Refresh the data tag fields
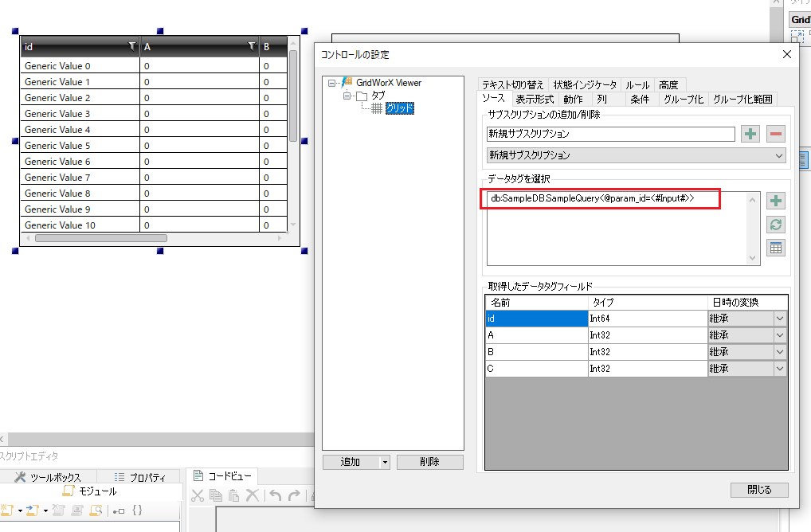This screenshot has height=532, width=811. click(775, 224)
